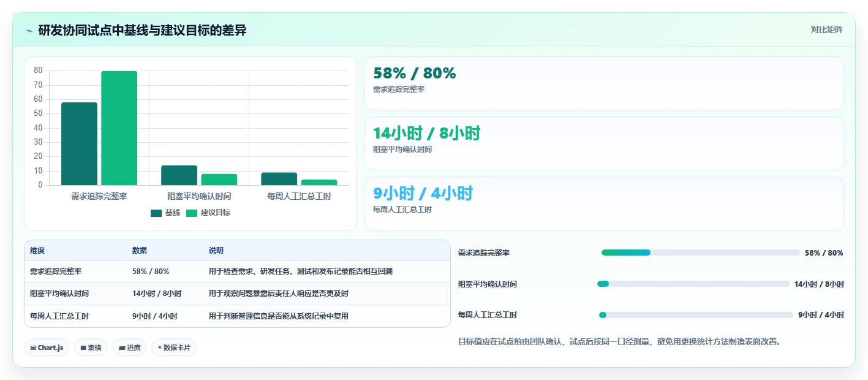Viewport: 868px width, 380px height.
Task: Click the lightning icon beside the panel title
Action: 29,31
